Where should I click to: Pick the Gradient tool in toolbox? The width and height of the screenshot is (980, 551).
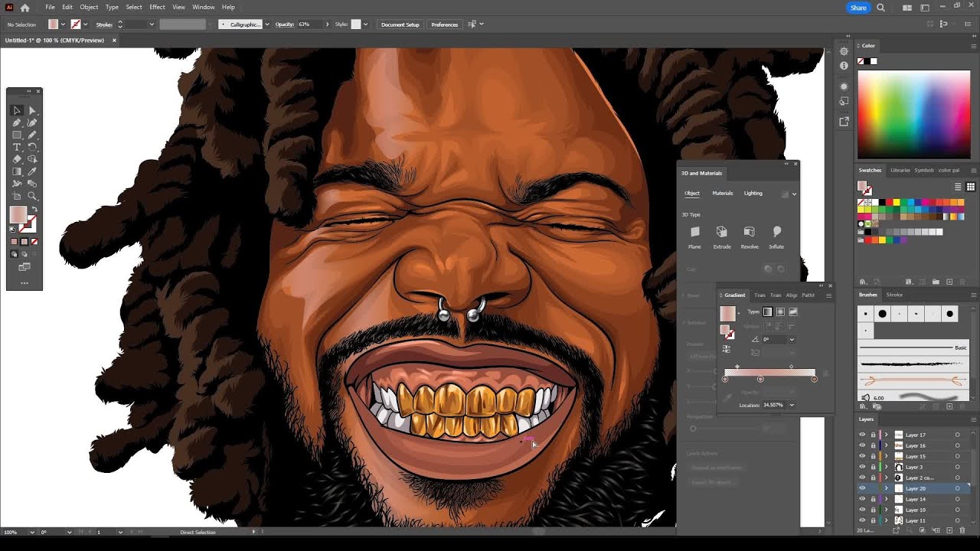click(x=17, y=171)
